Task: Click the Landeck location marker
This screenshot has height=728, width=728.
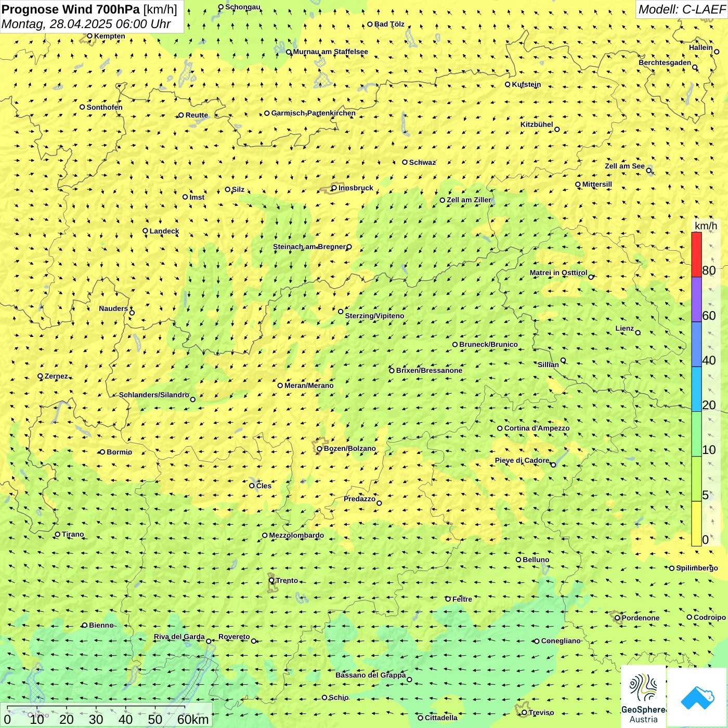Action: click(x=146, y=231)
